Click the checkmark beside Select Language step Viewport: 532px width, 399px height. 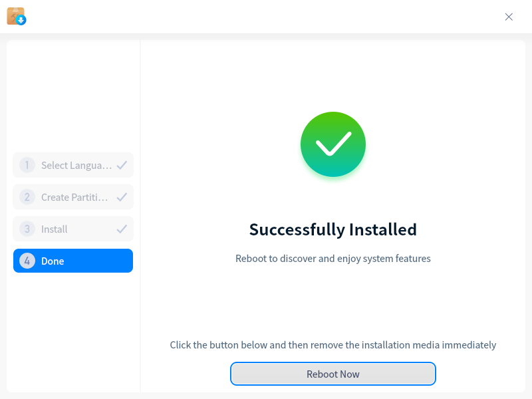(122, 165)
